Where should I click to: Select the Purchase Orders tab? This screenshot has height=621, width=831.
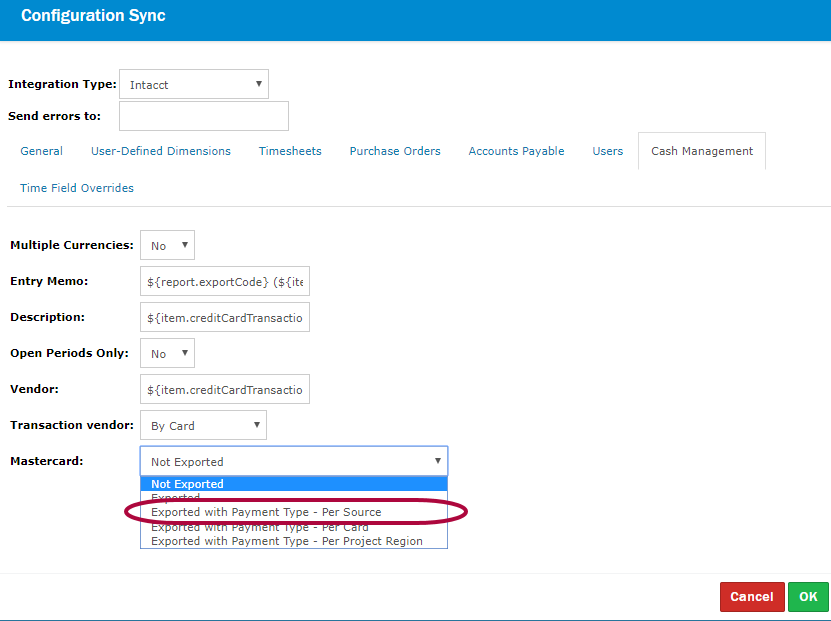tap(395, 151)
